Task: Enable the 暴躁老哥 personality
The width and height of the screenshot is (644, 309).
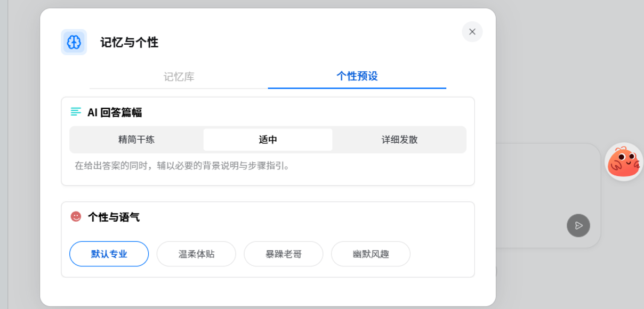Action: [283, 254]
